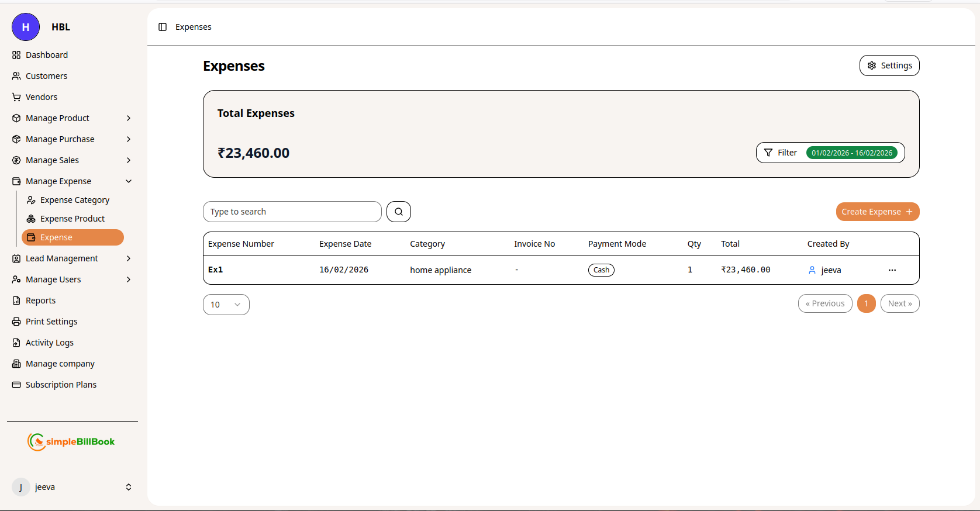Click the Create Expense button
The image size is (980, 511).
877,212
